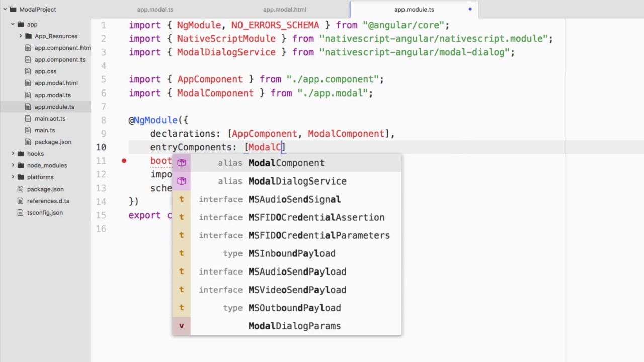
Task: Click the package icon beside ModalDialogService suggestion
Action: point(181,181)
